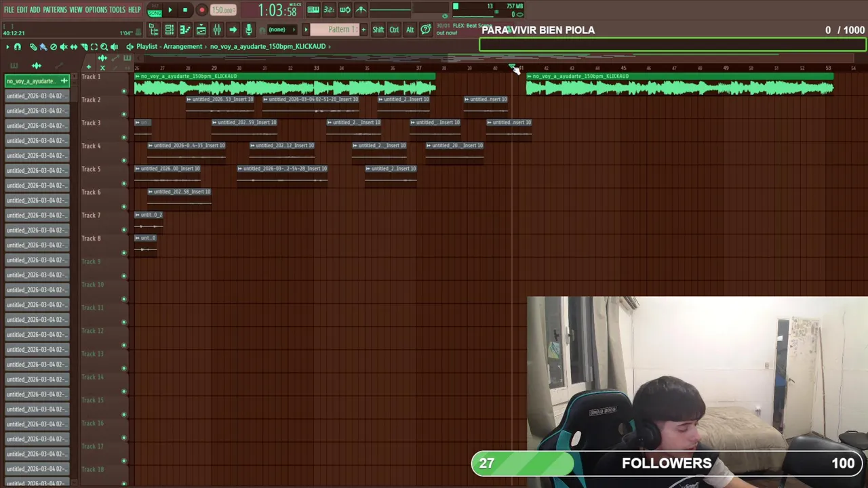
Task: Click the Ctrl modifier button
Action: coord(394,30)
